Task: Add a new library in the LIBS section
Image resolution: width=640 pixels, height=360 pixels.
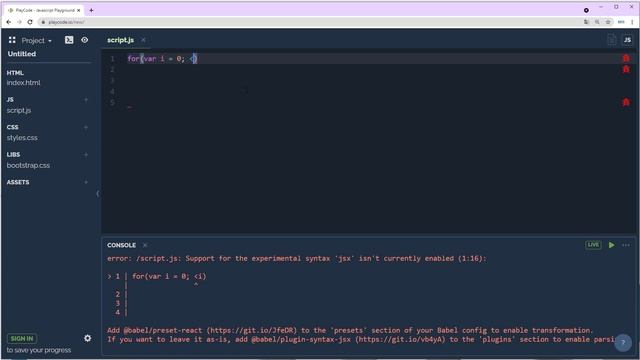Action: point(86,155)
